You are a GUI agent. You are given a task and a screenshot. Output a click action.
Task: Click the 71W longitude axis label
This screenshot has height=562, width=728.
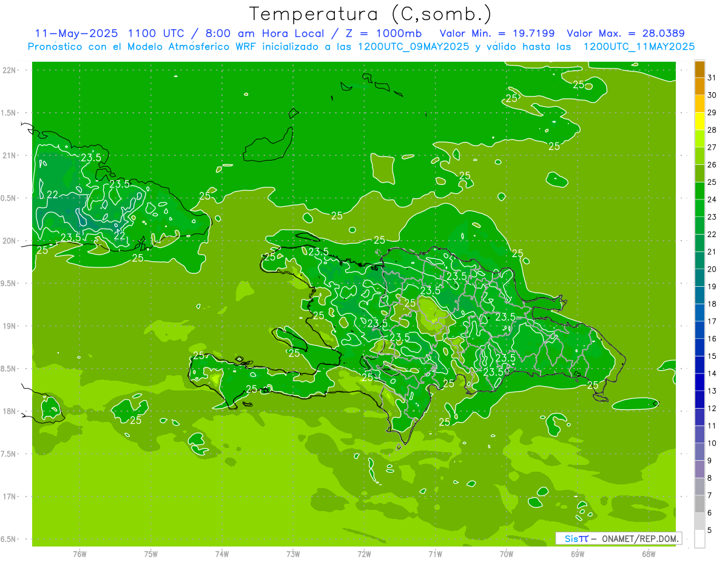click(435, 554)
